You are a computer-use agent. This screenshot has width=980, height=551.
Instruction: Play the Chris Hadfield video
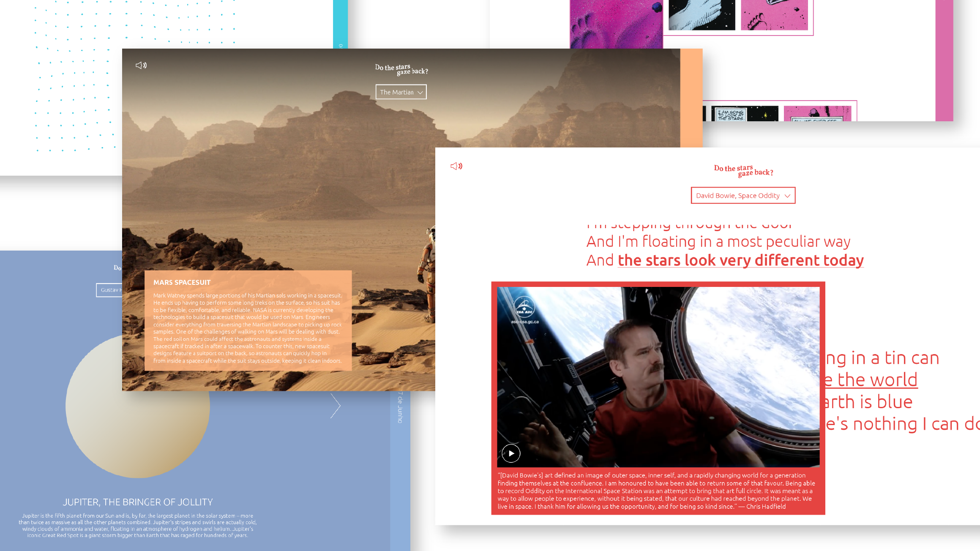(511, 453)
